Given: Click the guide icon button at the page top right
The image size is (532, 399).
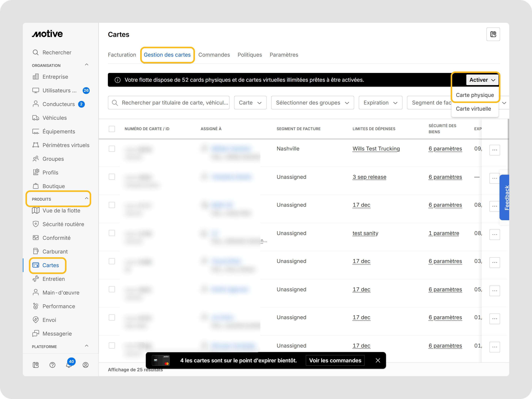Looking at the screenshot, I should point(493,34).
